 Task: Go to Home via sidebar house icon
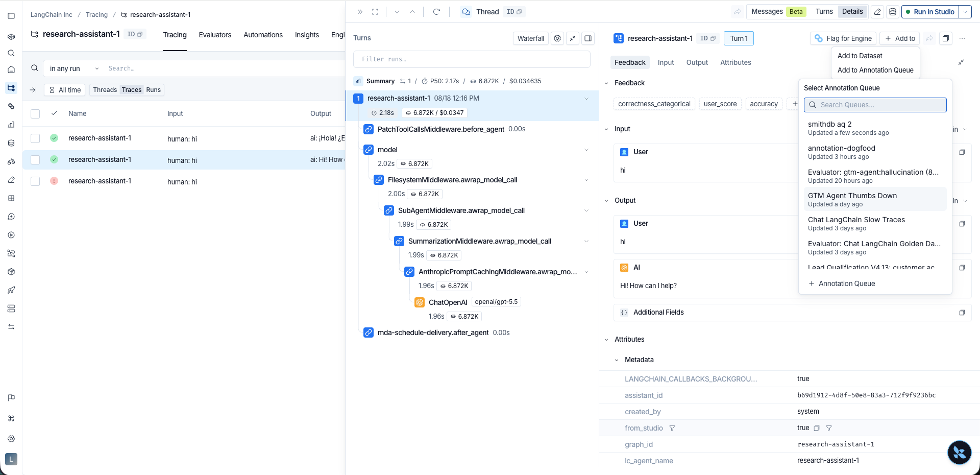pos(11,69)
